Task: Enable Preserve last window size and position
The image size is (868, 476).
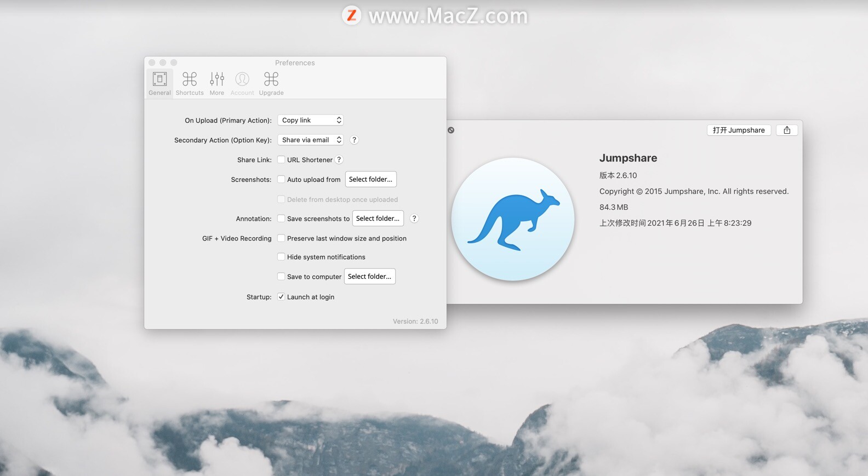Action: [281, 238]
